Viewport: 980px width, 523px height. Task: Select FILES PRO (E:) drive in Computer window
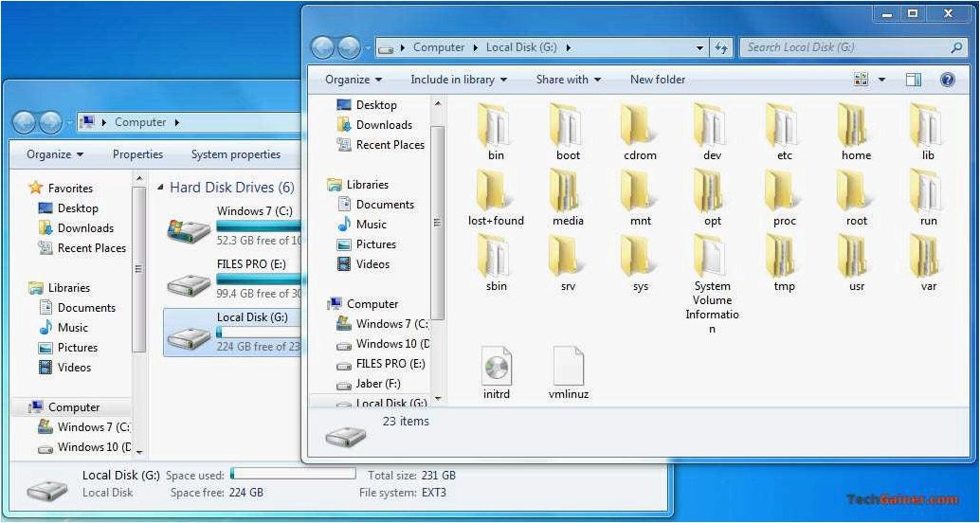pyautogui.click(x=232, y=279)
